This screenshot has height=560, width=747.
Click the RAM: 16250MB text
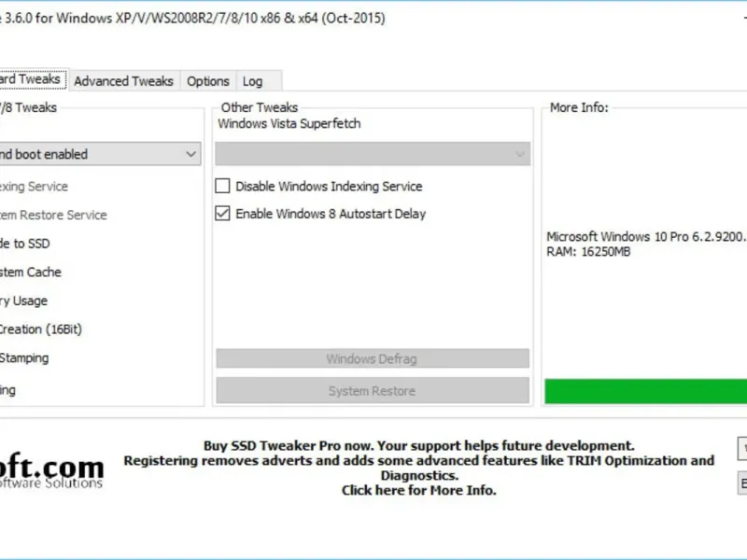tap(588, 251)
